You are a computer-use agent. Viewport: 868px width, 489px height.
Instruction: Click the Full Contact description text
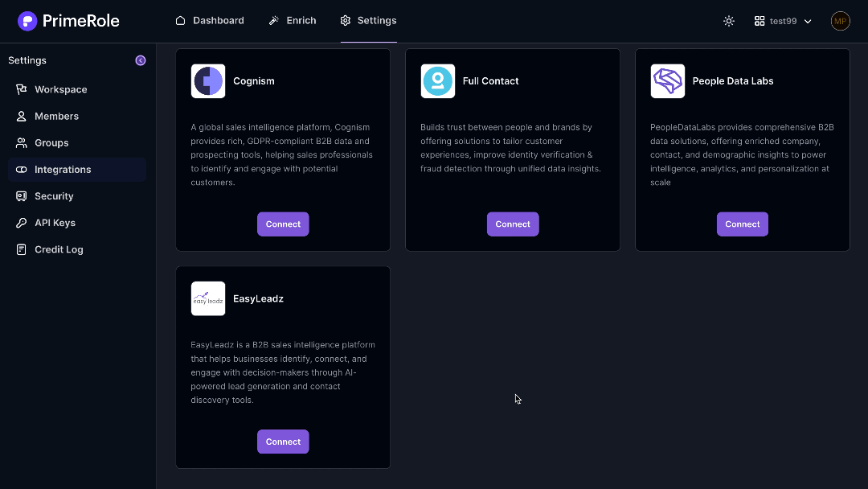[x=510, y=148]
